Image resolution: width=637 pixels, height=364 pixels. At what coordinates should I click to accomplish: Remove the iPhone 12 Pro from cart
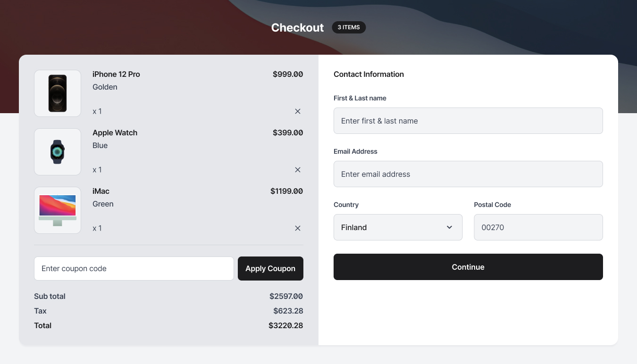tap(298, 111)
